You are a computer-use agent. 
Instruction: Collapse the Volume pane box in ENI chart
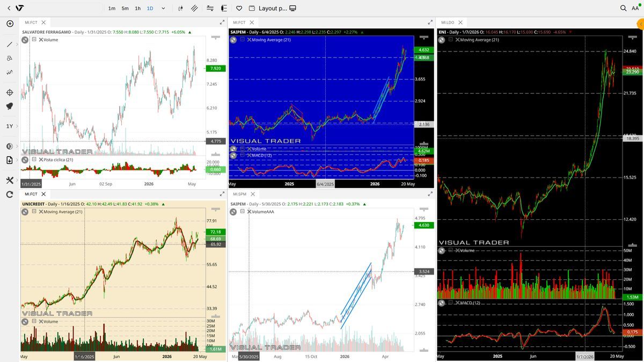452,250
